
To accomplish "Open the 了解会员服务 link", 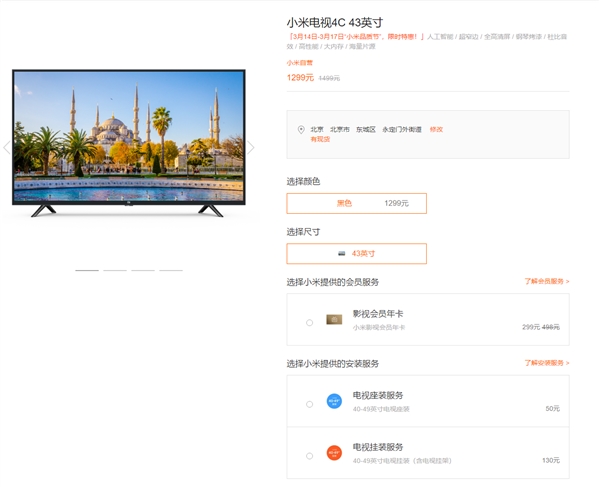I will tap(547, 281).
